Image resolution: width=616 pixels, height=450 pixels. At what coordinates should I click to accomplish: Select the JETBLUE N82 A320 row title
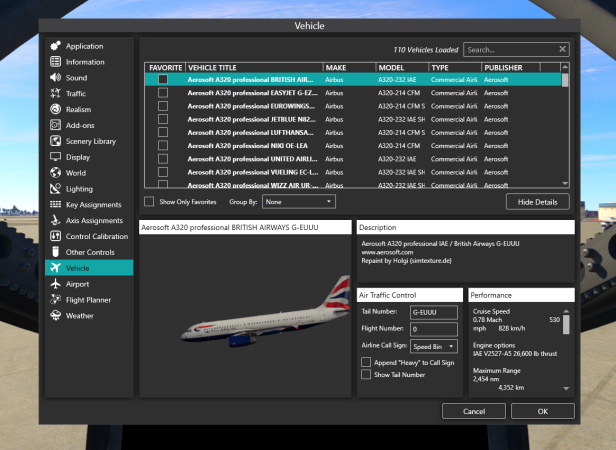pyautogui.click(x=251, y=119)
